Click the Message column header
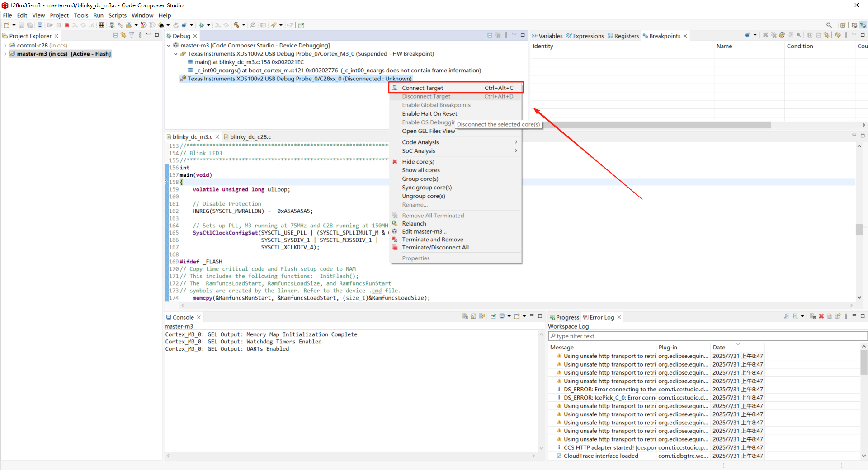Viewport: 868px width, 470px height. (x=562, y=348)
